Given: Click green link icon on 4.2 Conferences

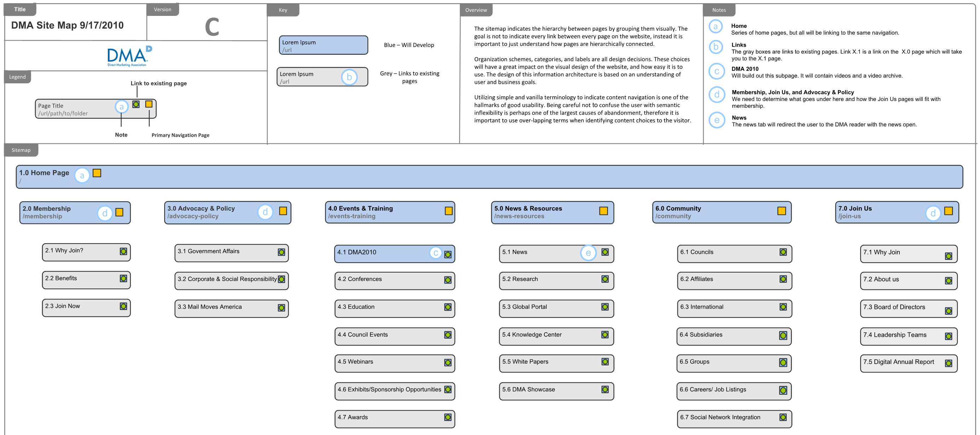Looking at the screenshot, I should click(448, 280).
